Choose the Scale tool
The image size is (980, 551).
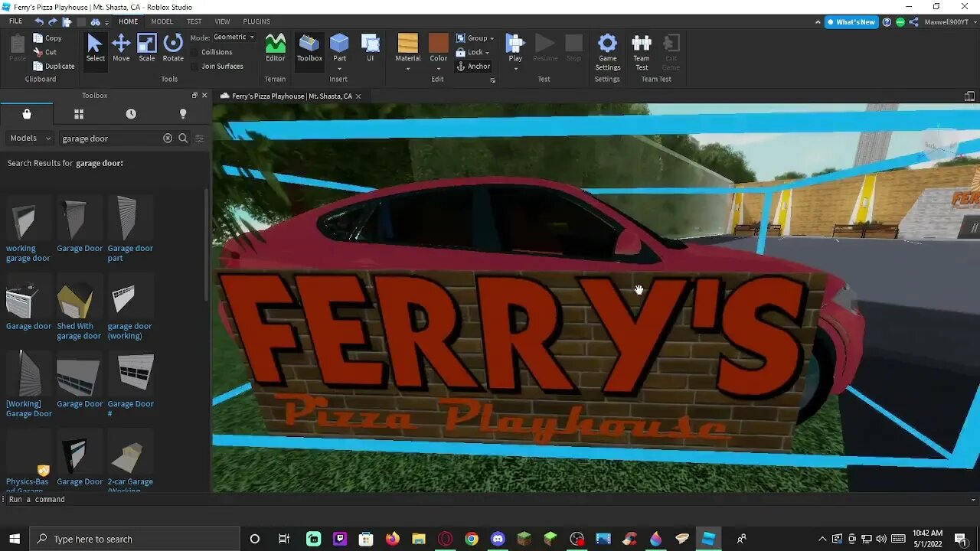click(x=146, y=47)
